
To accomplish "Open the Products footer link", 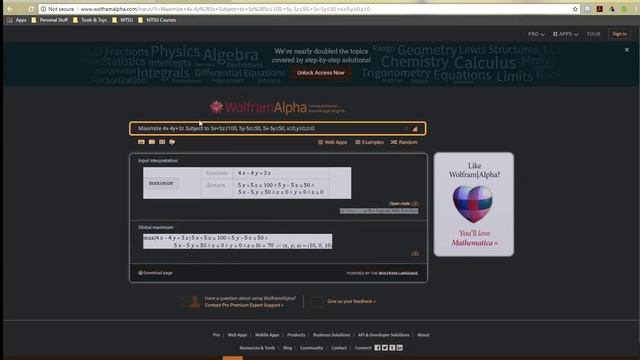I will point(296,335).
